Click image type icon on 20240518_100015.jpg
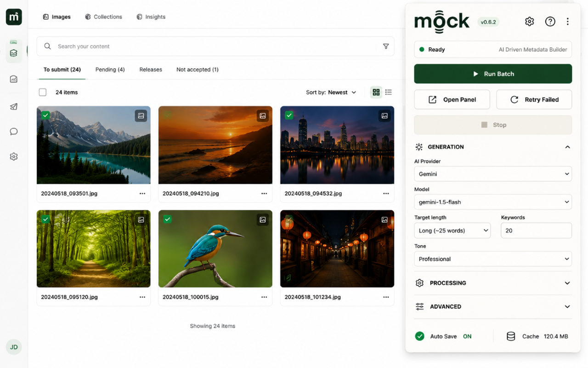588x368 pixels. 263,220
